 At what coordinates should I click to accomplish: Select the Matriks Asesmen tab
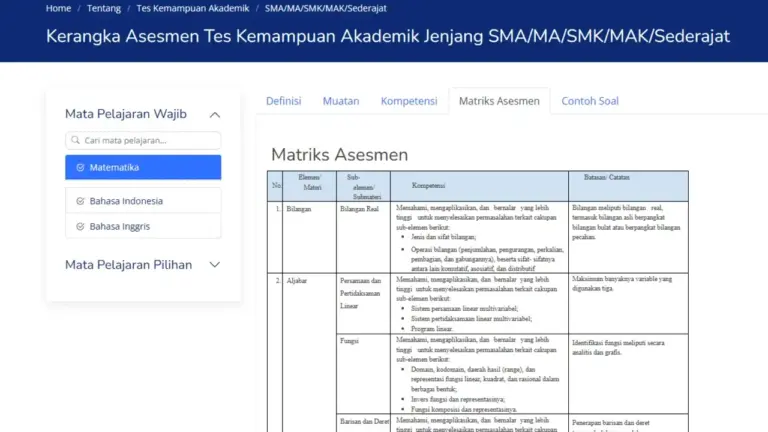(499, 101)
